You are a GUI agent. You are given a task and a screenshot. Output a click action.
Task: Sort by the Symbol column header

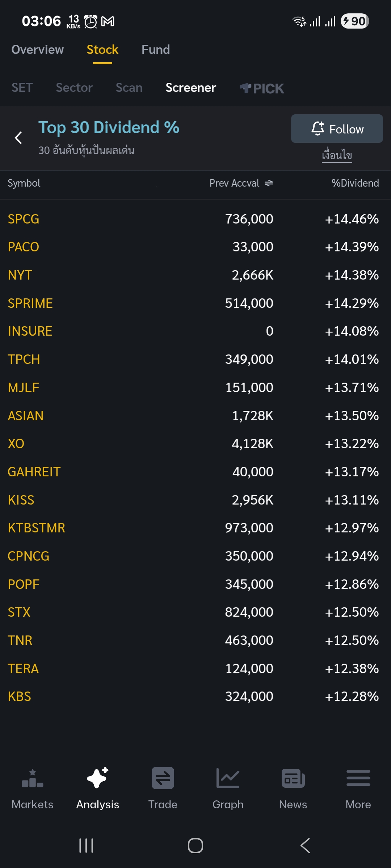point(24,183)
